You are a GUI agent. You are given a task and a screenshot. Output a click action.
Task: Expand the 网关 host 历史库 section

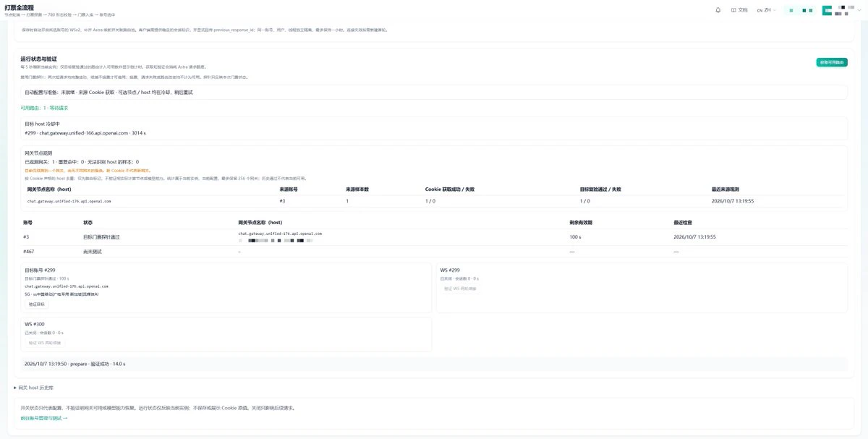click(x=33, y=388)
